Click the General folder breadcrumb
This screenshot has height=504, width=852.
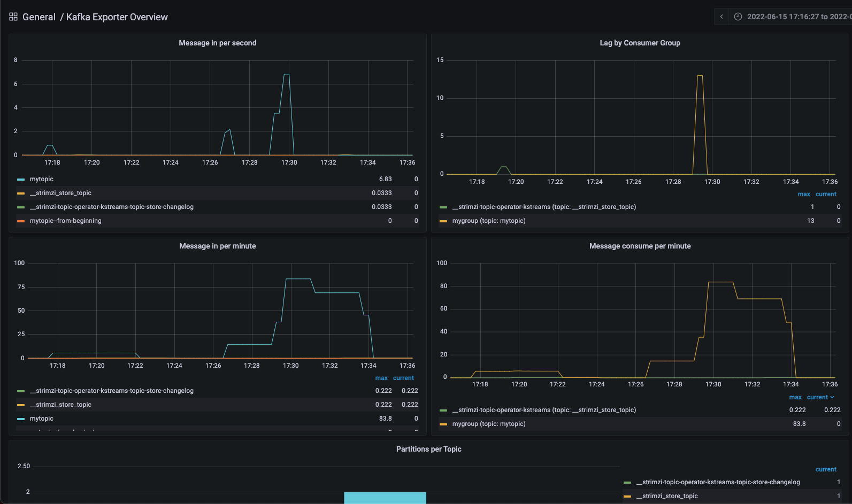point(39,17)
